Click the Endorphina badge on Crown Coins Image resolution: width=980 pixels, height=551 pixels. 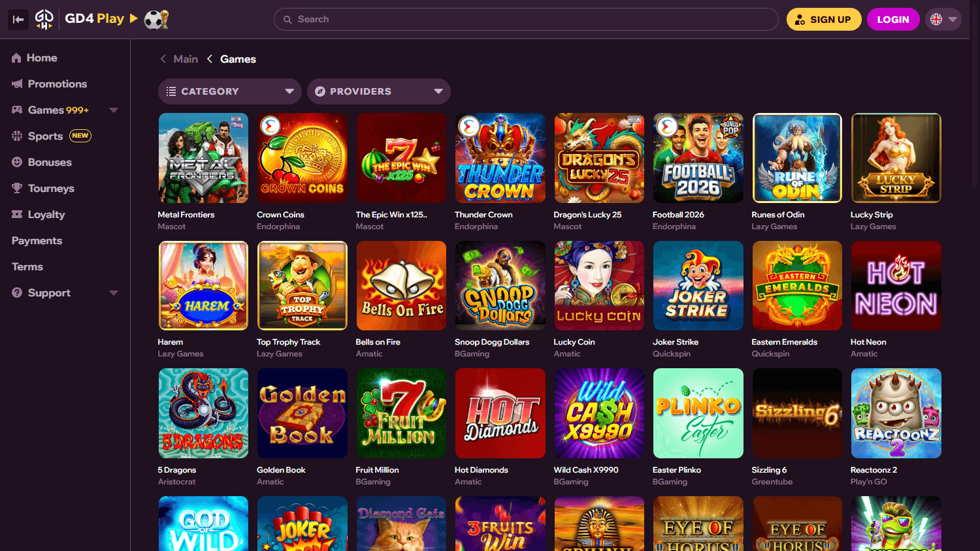tap(270, 126)
